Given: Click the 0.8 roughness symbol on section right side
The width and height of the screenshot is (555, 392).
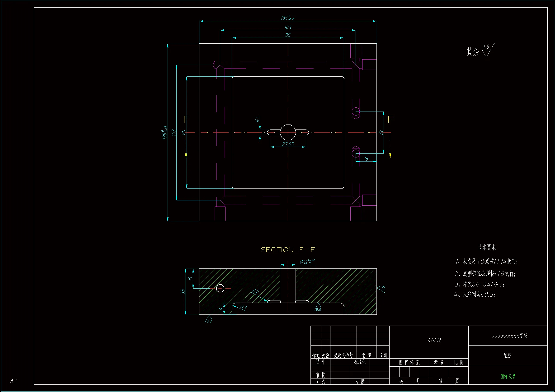Looking at the screenshot, I should point(381,288).
